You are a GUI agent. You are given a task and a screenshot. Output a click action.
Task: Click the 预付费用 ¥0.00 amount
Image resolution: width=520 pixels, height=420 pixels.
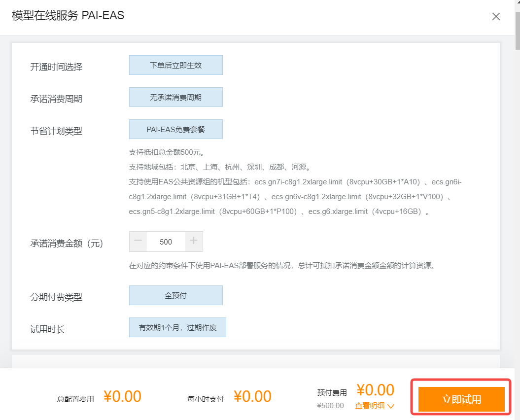point(375,390)
